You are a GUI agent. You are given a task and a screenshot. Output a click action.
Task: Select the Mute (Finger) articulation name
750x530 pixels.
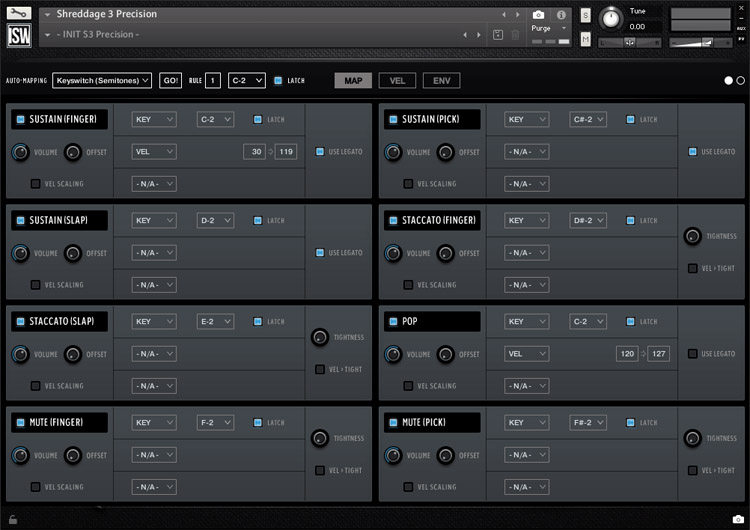[56, 422]
